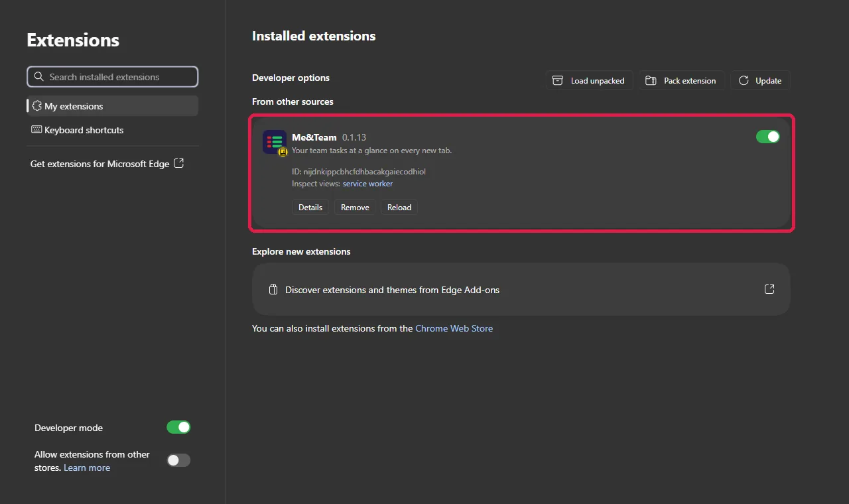Click the 'Explore new extensions' label
This screenshot has height=504, width=849.
tap(301, 251)
